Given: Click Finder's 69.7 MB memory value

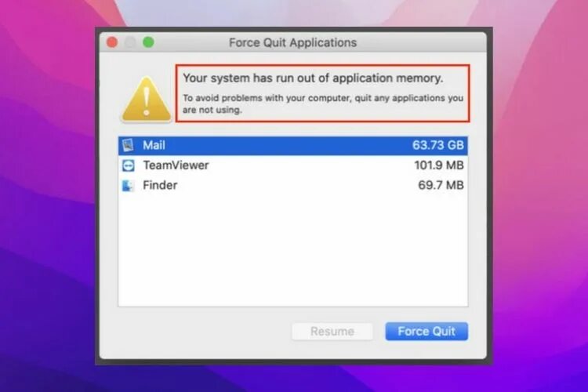Looking at the screenshot, I should click(441, 185).
